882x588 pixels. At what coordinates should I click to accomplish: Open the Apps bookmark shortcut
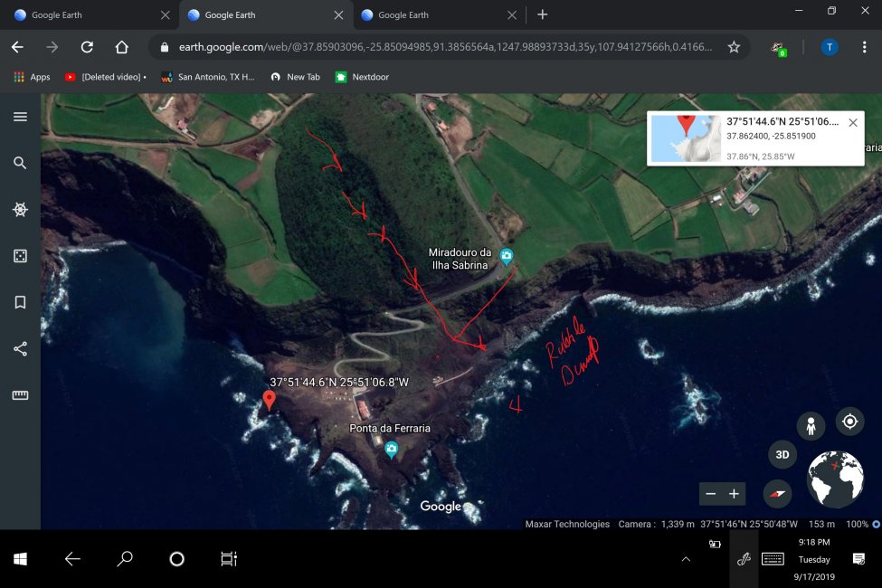(32, 77)
